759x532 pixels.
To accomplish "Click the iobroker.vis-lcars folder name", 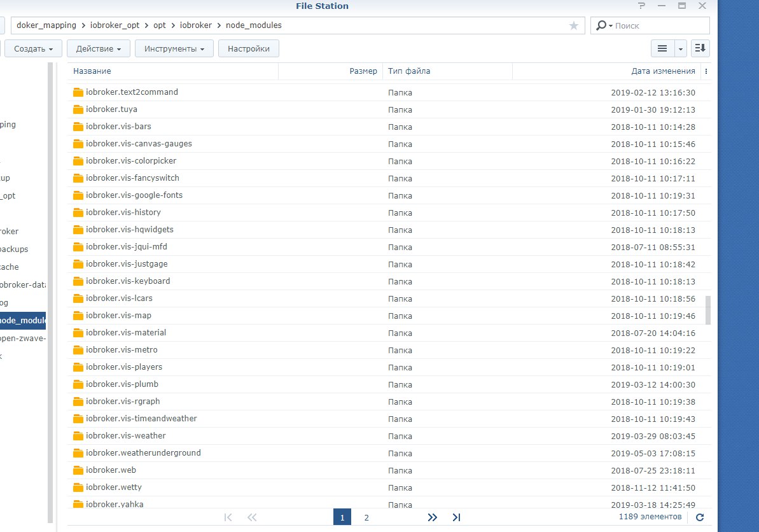I will click(119, 298).
